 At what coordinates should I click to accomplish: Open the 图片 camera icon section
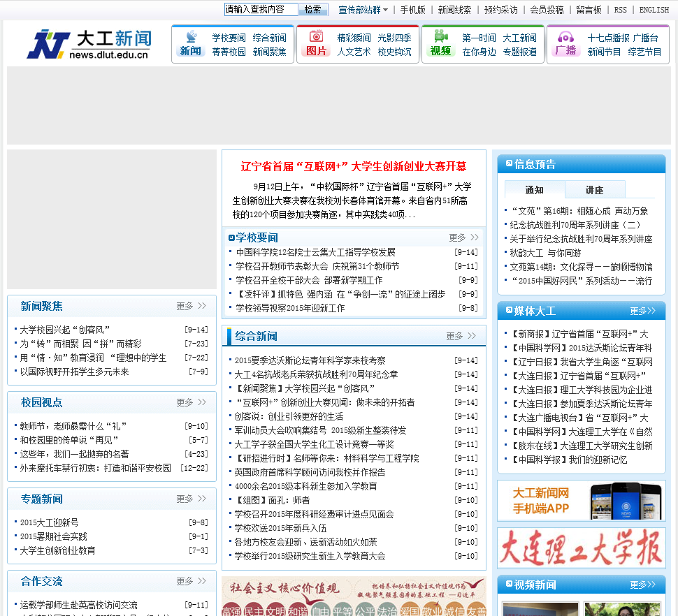[316, 36]
